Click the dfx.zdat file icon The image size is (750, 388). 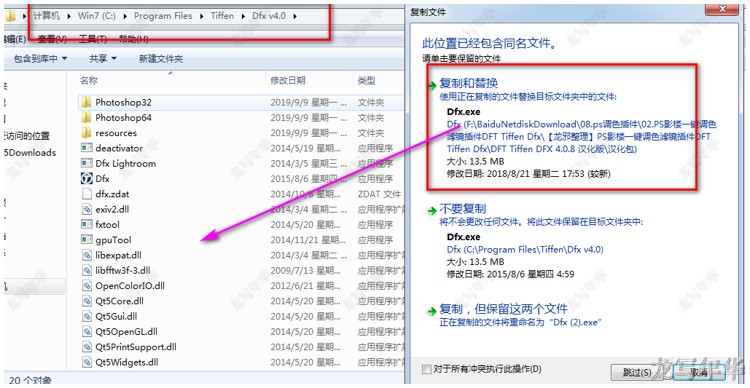[x=86, y=194]
